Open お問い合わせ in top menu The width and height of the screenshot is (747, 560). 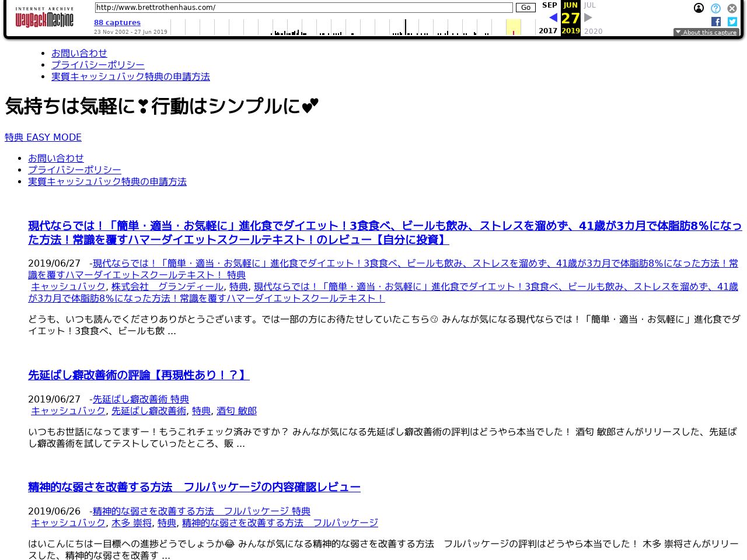pos(79,53)
